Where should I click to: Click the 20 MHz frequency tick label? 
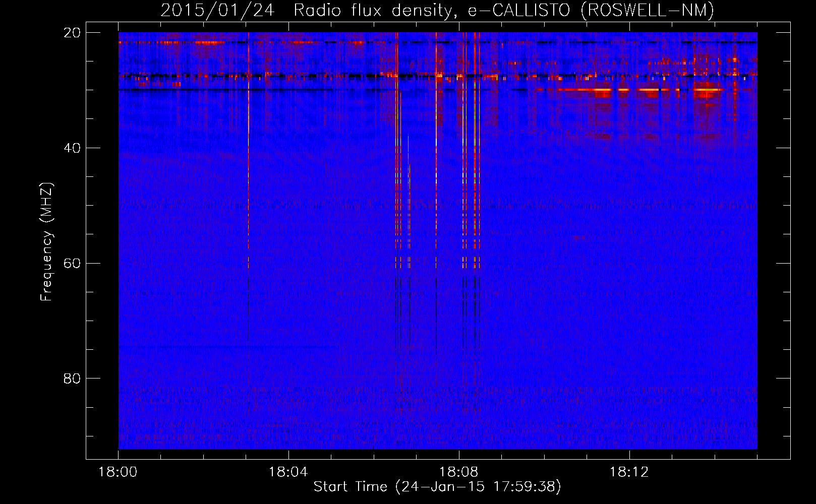click(x=72, y=33)
